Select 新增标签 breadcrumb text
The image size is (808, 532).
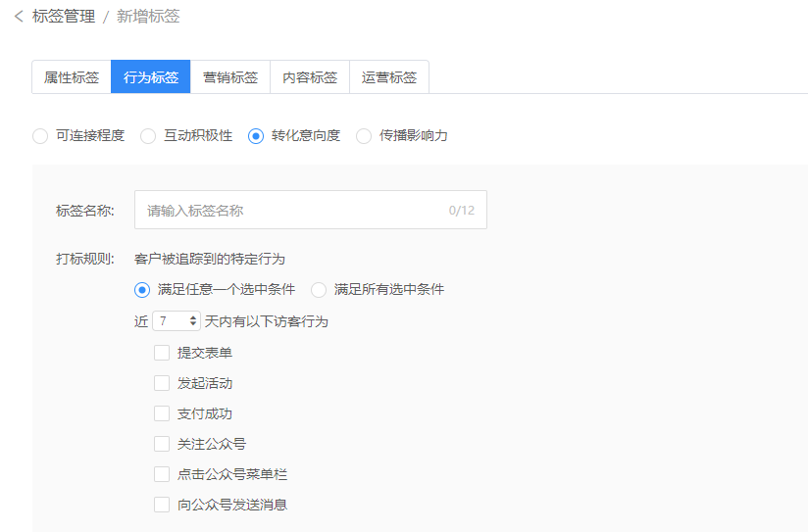tap(148, 17)
